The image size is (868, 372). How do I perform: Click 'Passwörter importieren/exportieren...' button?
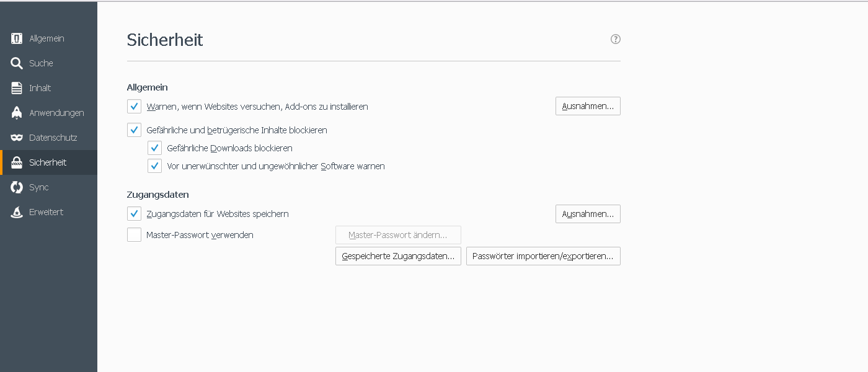tap(543, 256)
